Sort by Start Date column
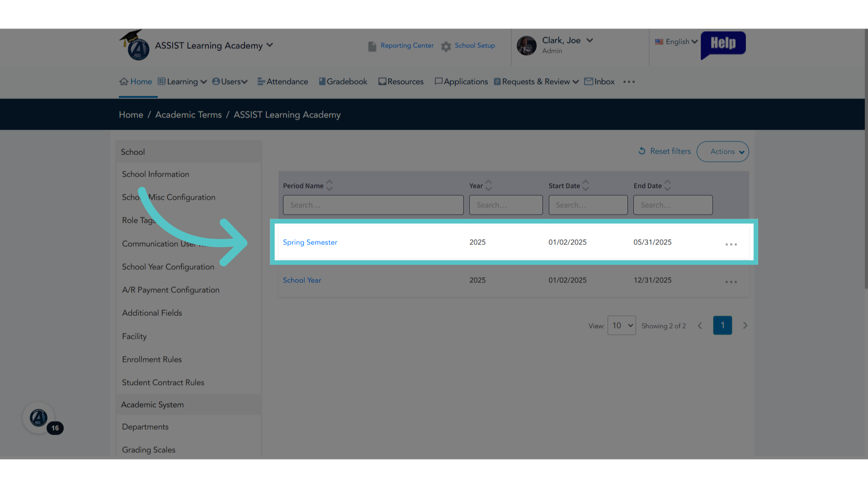Viewport: 868px width, 488px height. point(586,186)
